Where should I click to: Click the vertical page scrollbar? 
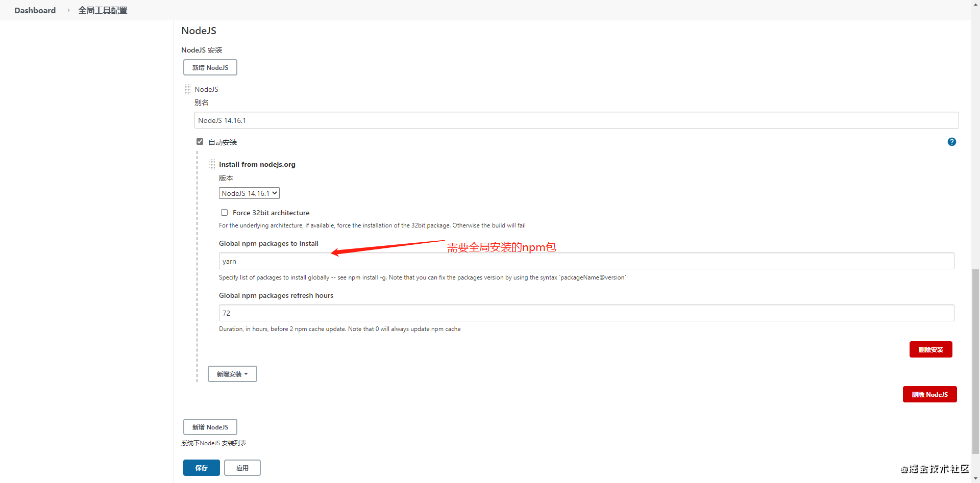click(x=975, y=361)
